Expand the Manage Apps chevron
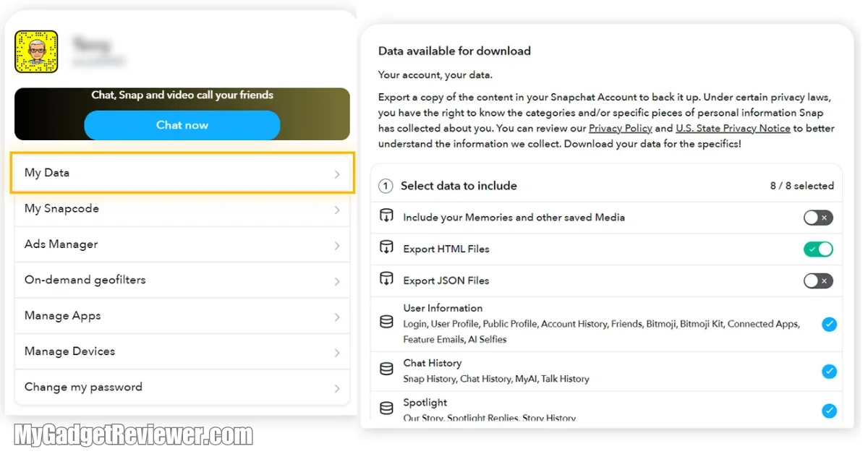The image size is (868, 454). click(337, 317)
